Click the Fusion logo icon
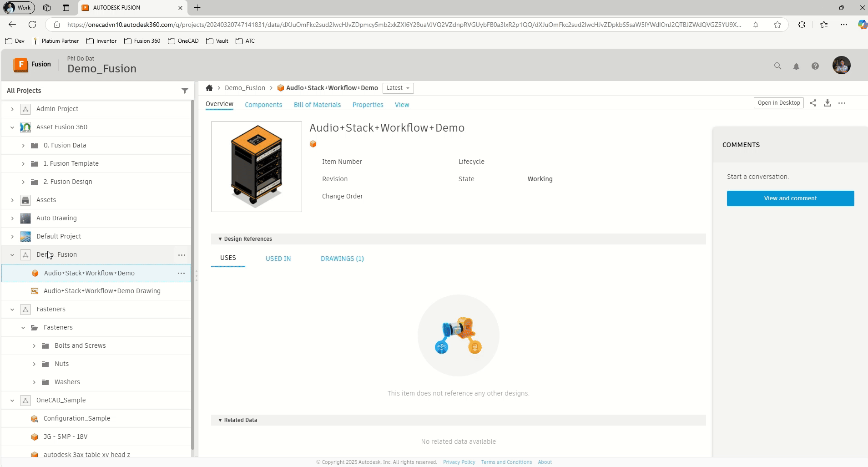The image size is (868, 467). tap(20, 65)
